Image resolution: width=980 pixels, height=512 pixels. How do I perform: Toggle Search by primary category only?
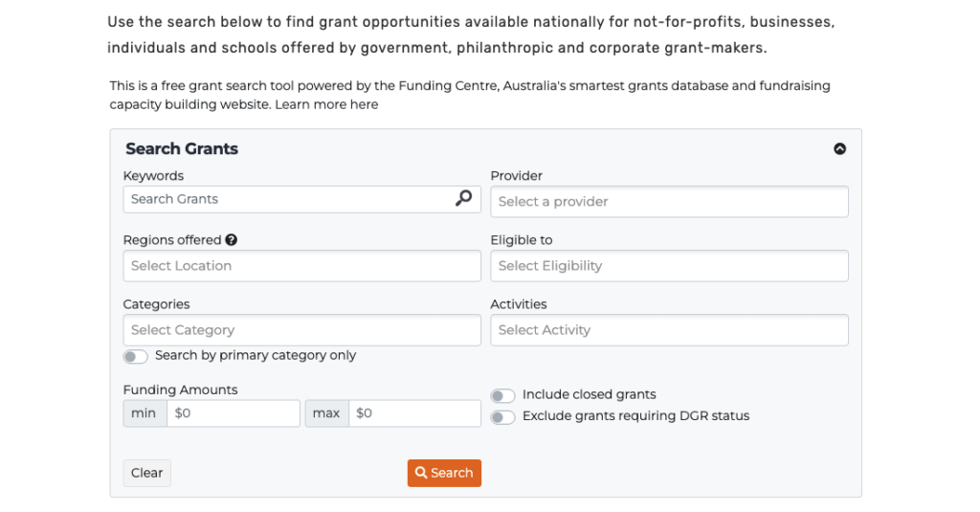click(x=136, y=356)
